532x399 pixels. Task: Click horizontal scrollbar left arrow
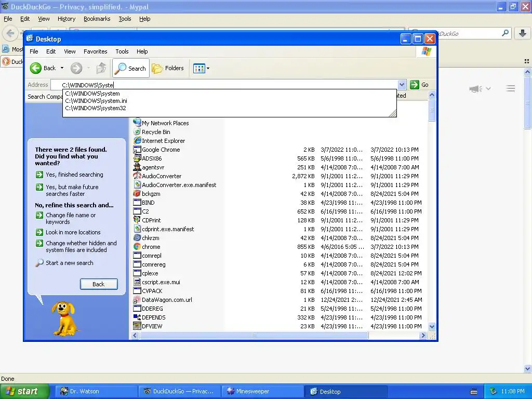[135, 335]
